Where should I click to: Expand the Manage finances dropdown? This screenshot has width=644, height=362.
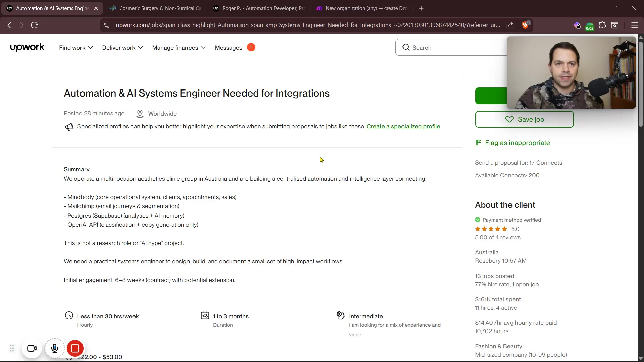click(x=178, y=48)
